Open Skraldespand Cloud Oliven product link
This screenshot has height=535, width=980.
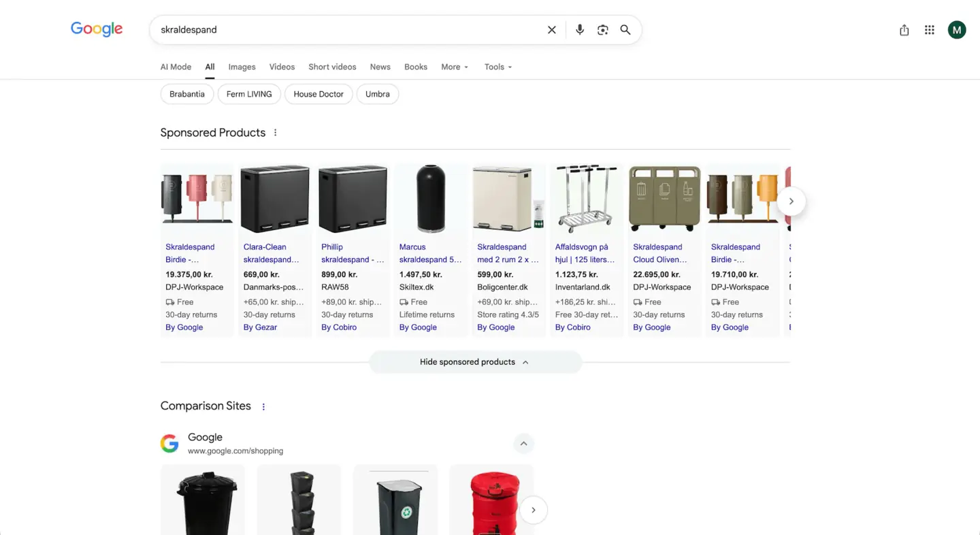tap(660, 253)
